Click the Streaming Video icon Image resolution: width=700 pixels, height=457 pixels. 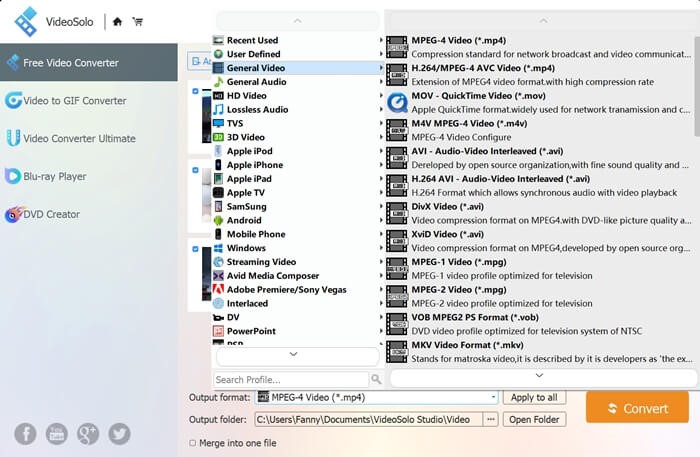tap(218, 262)
